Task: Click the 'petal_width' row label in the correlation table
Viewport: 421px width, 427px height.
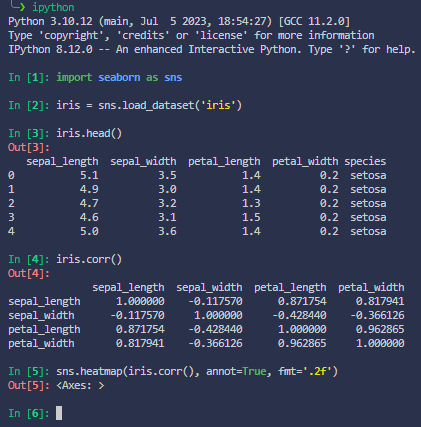Action: click(x=41, y=343)
